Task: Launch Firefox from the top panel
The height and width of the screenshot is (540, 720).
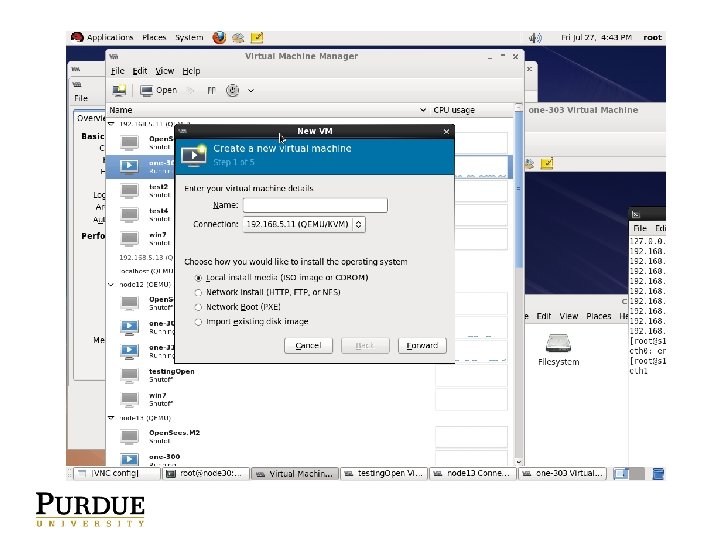Action: pos(219,38)
